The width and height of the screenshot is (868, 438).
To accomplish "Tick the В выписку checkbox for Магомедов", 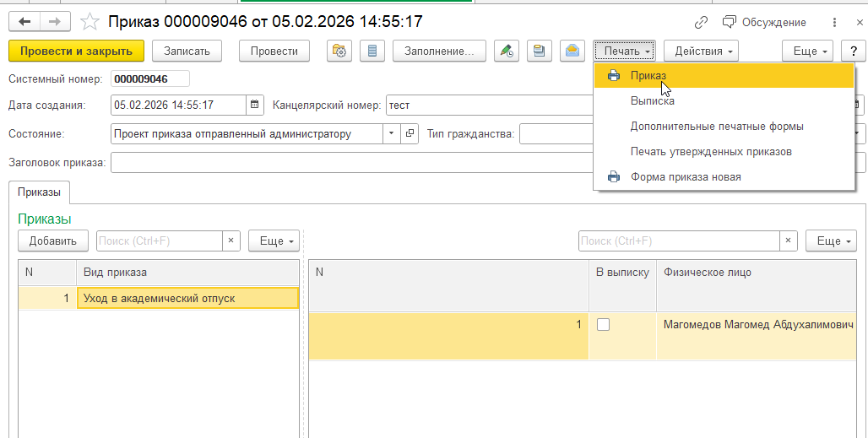I will (x=603, y=325).
